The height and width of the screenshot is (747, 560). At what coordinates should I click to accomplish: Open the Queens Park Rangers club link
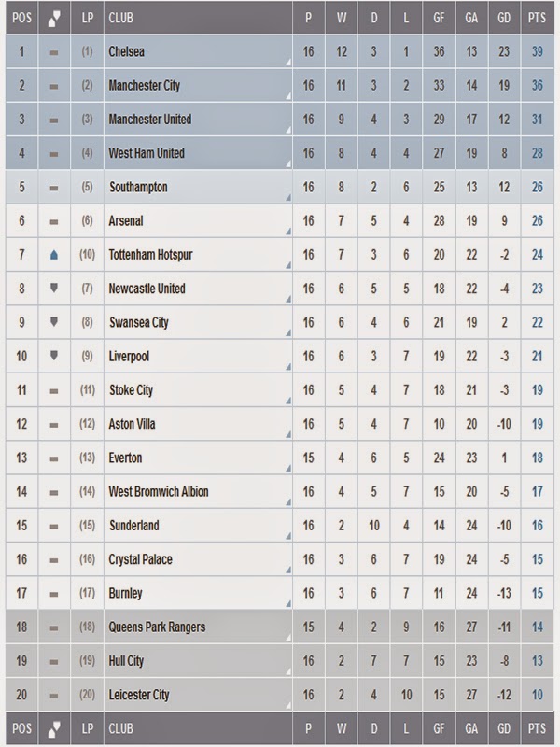[x=156, y=627]
